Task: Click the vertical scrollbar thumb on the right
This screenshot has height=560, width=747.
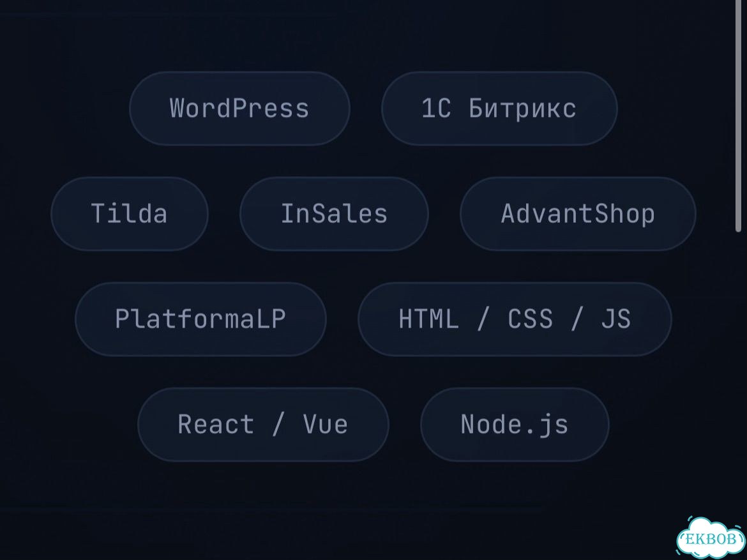Action: (x=739, y=116)
